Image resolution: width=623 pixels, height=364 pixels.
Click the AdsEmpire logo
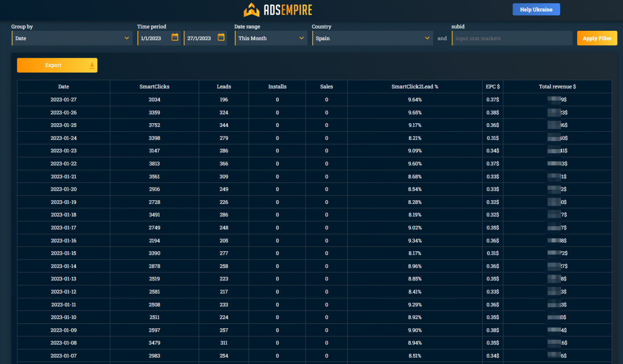(278, 9)
